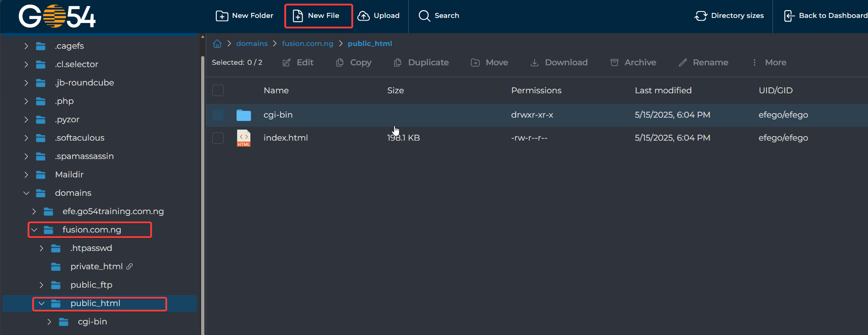Click the New File button

[318, 16]
